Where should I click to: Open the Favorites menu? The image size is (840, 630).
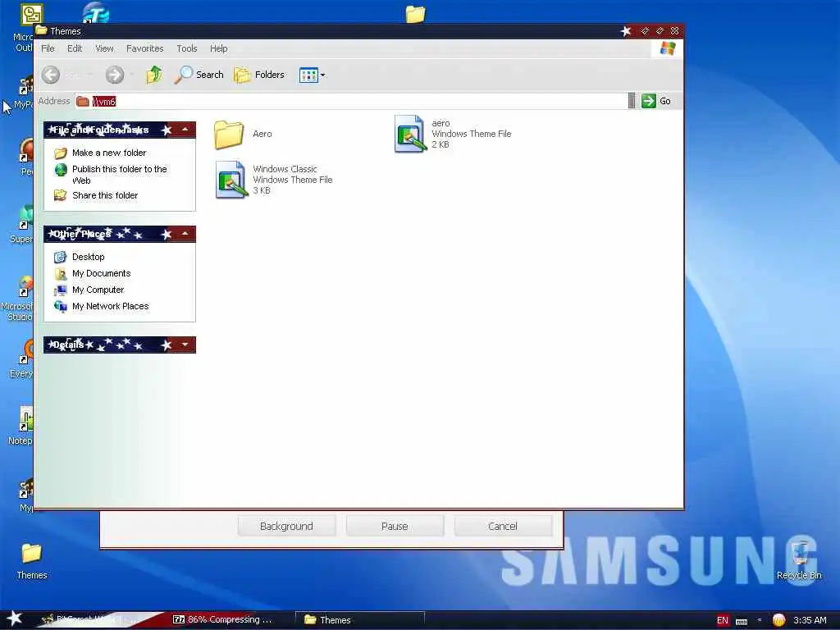pyautogui.click(x=144, y=48)
